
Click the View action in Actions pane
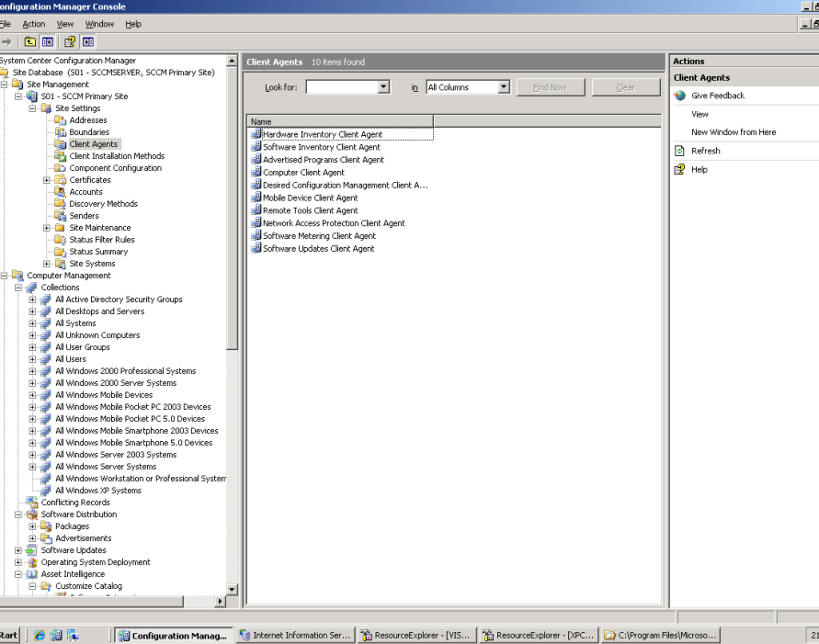700,114
